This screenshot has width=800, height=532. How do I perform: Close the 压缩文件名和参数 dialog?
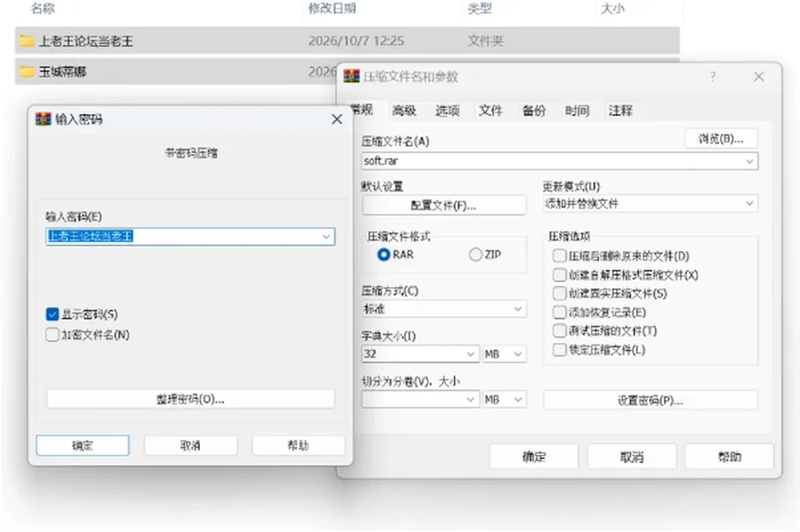pos(758,77)
